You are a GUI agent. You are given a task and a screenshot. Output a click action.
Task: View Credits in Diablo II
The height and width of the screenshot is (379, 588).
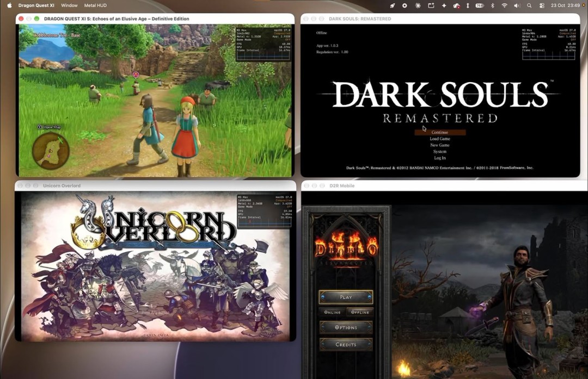pyautogui.click(x=346, y=345)
